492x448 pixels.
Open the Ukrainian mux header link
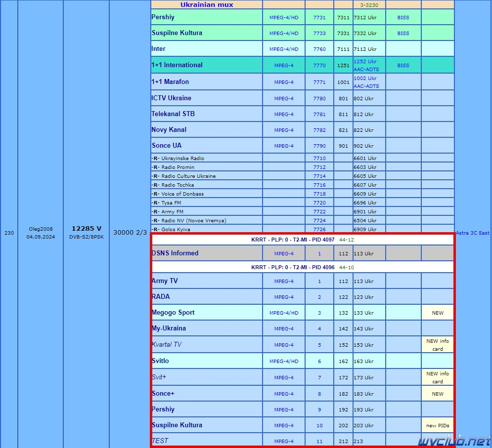tap(207, 5)
